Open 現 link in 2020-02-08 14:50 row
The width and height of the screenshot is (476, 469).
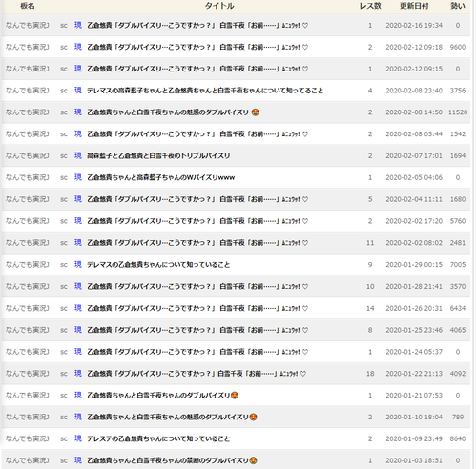coord(78,112)
